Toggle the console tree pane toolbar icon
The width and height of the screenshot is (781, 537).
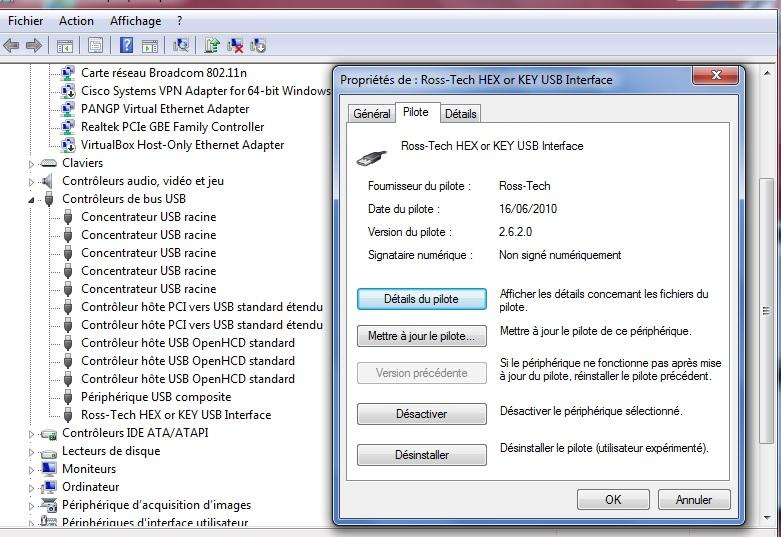[x=65, y=46]
